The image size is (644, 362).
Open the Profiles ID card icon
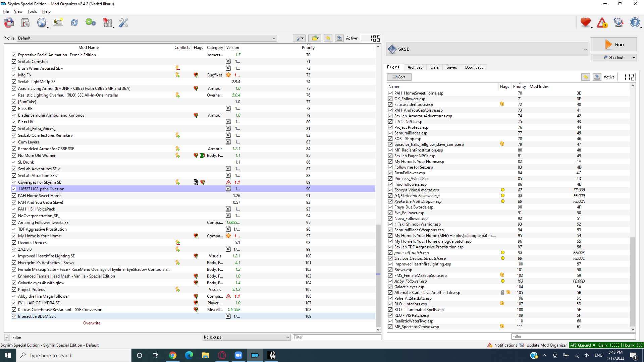[x=58, y=23]
